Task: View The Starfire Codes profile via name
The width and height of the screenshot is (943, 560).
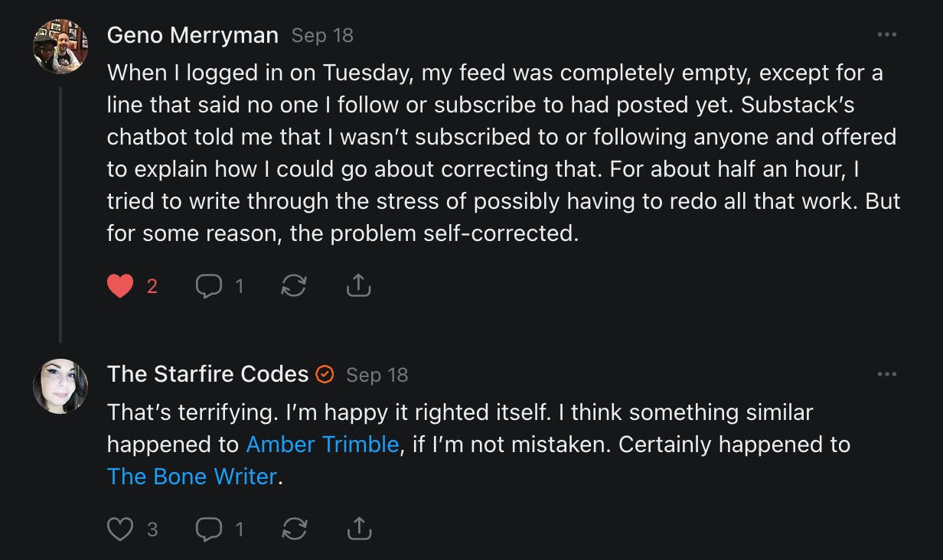Action: (x=207, y=374)
